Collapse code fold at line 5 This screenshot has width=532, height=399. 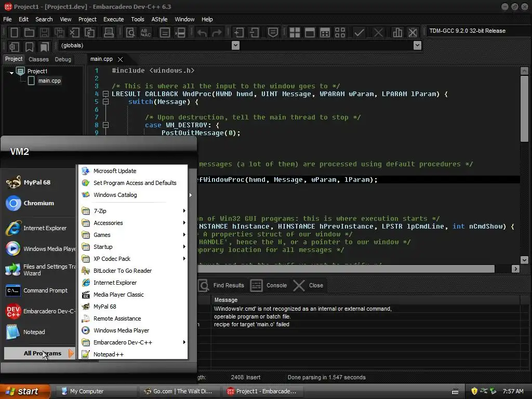pyautogui.click(x=105, y=102)
